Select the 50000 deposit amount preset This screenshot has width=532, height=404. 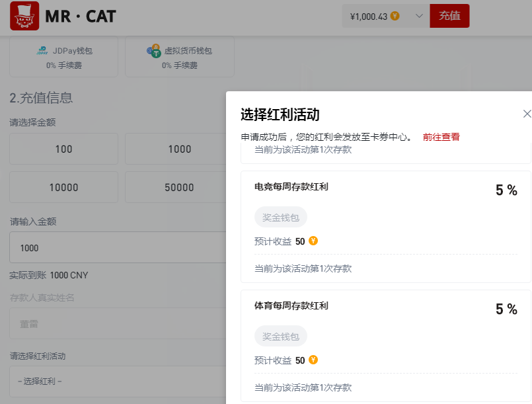pyautogui.click(x=180, y=187)
